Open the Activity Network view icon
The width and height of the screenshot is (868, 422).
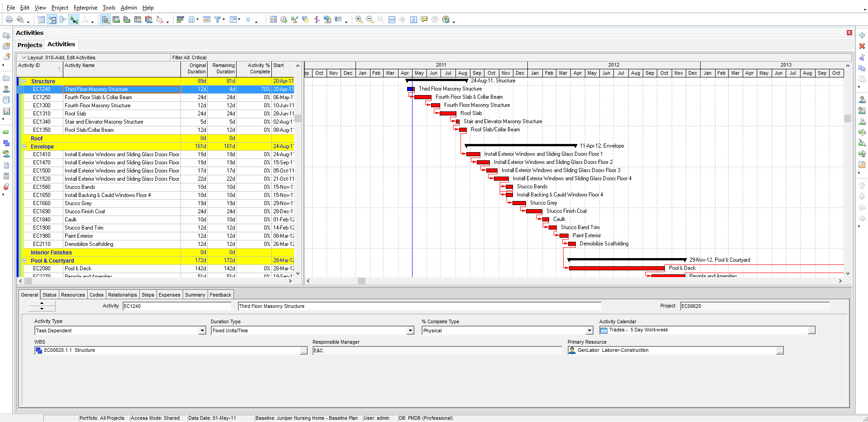(63, 19)
